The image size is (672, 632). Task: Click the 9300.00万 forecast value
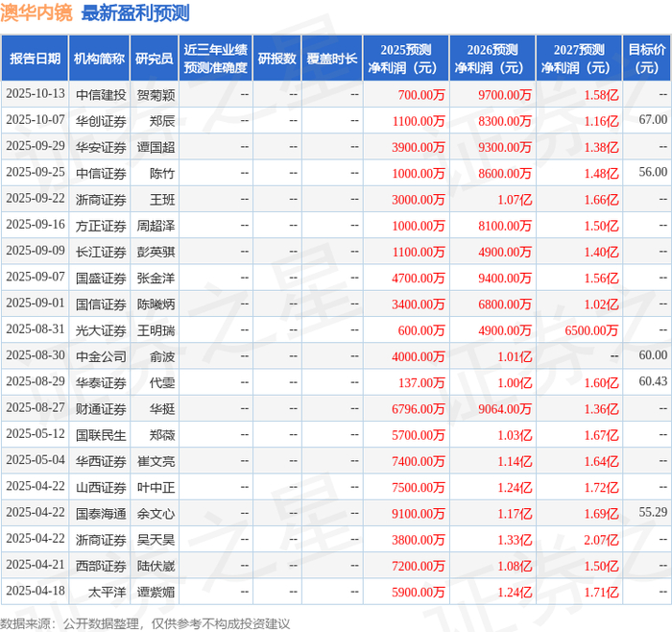click(505, 147)
